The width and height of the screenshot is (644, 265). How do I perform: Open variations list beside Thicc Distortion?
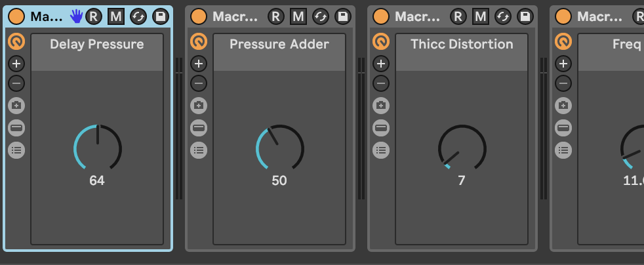click(x=381, y=150)
